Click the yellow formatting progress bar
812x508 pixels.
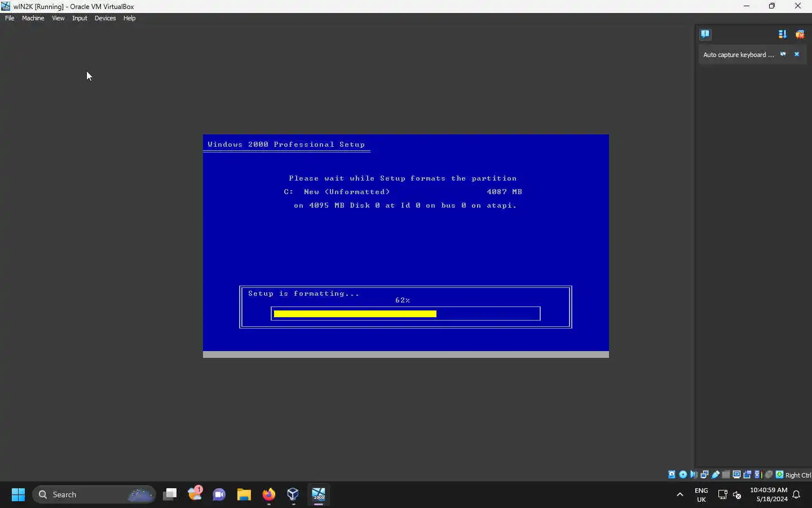355,314
